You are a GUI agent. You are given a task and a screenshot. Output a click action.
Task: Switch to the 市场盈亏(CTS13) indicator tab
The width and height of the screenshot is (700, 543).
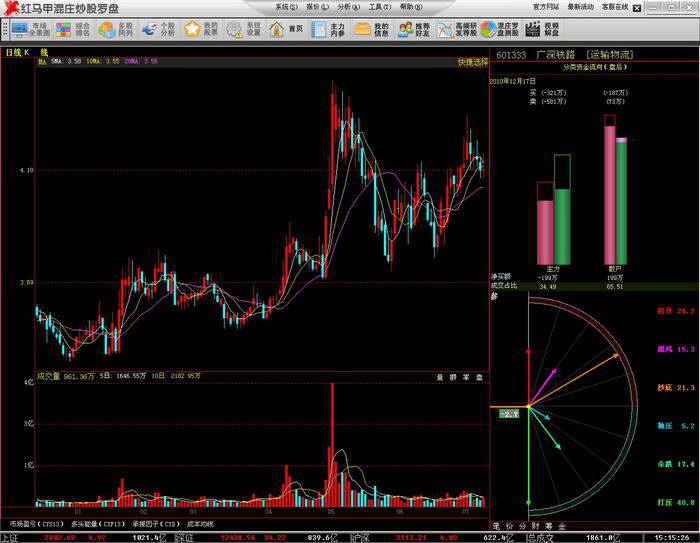pyautogui.click(x=37, y=524)
